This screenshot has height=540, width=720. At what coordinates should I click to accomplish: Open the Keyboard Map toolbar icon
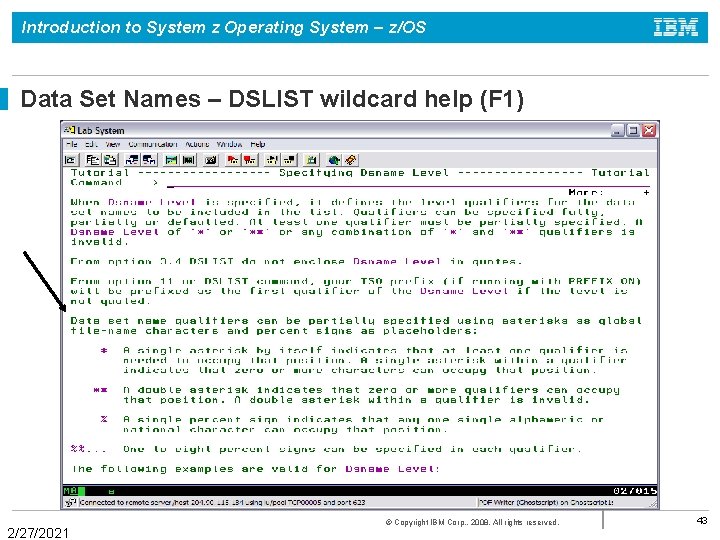211,160
